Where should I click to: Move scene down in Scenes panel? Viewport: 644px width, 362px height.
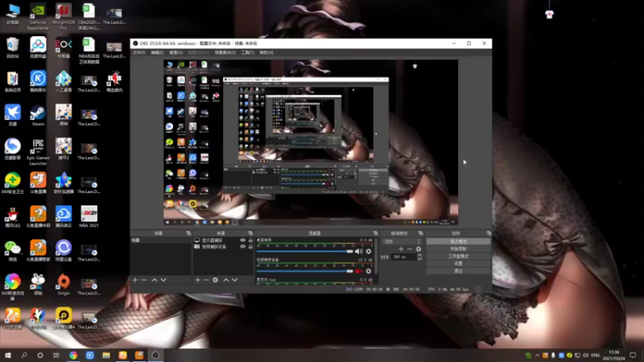point(163,280)
